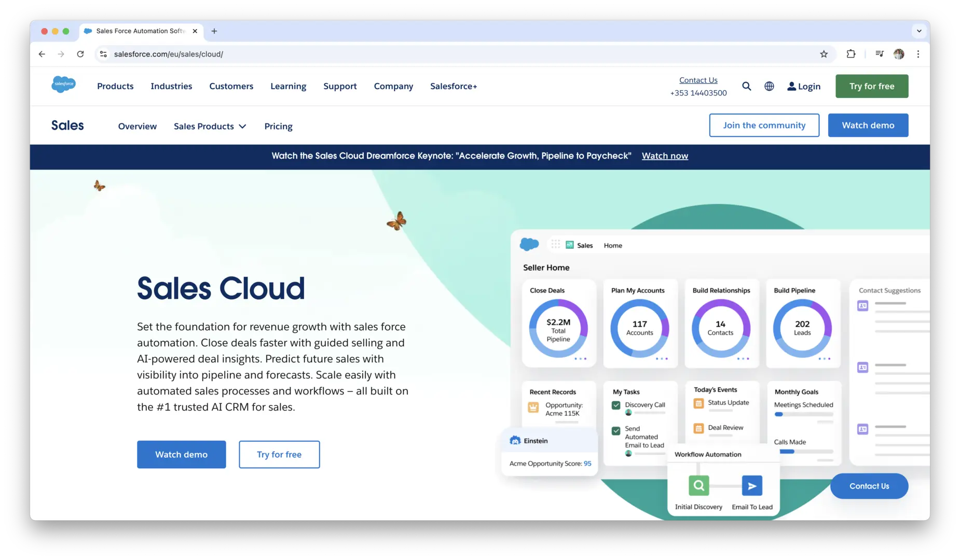The image size is (960, 560).
Task: Click the 117 Accounts donut chart
Action: [639, 328]
